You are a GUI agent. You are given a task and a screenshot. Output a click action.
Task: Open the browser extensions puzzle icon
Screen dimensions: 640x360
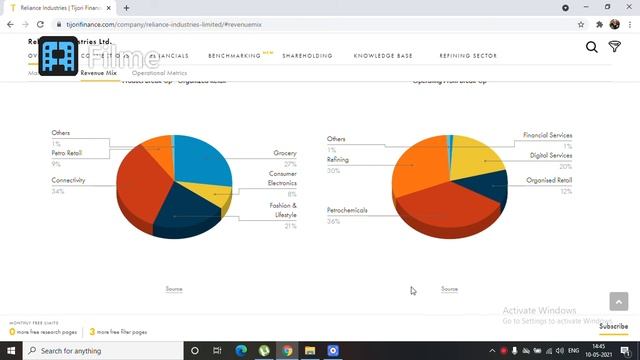[599, 24]
